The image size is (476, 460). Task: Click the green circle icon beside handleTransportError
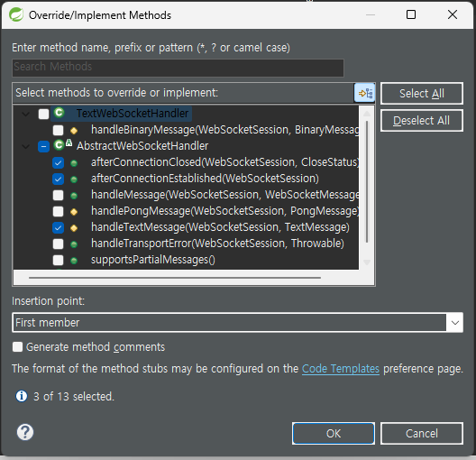click(74, 244)
